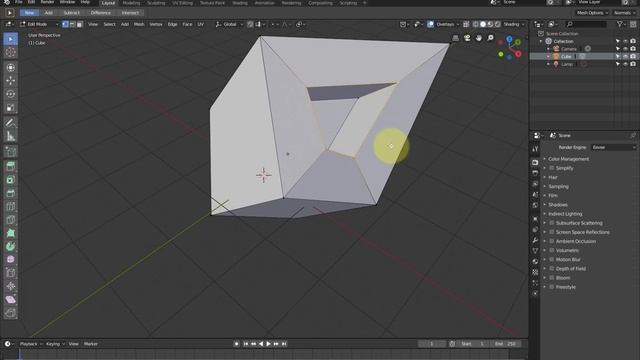This screenshot has height=360, width=640.
Task: Switch to solid shading mode
Action: coord(483,24)
